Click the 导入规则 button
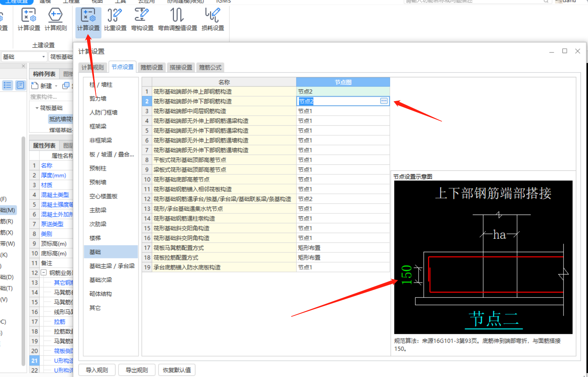The image size is (588, 377). pos(97,370)
